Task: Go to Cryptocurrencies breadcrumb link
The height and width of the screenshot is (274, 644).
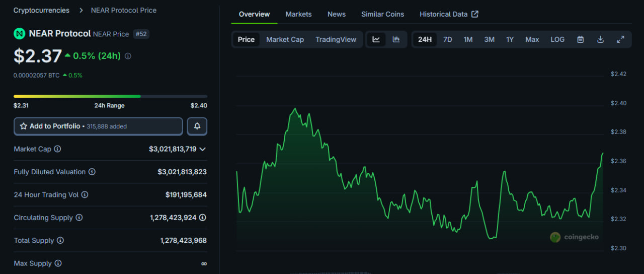Action: point(41,10)
